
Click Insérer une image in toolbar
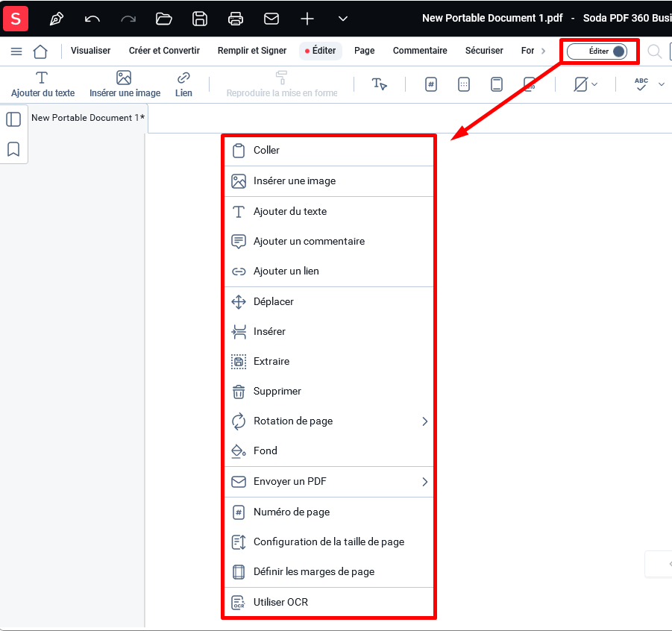(x=125, y=84)
